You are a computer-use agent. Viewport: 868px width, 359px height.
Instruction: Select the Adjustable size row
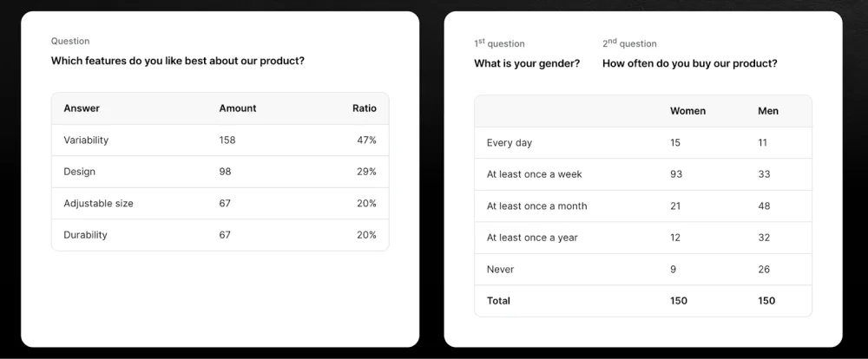point(220,204)
